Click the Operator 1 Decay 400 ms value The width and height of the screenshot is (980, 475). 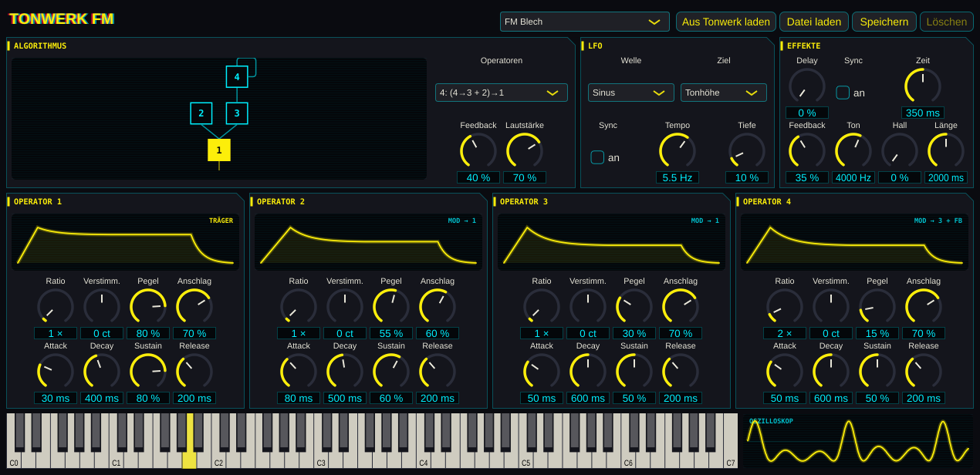coord(102,398)
